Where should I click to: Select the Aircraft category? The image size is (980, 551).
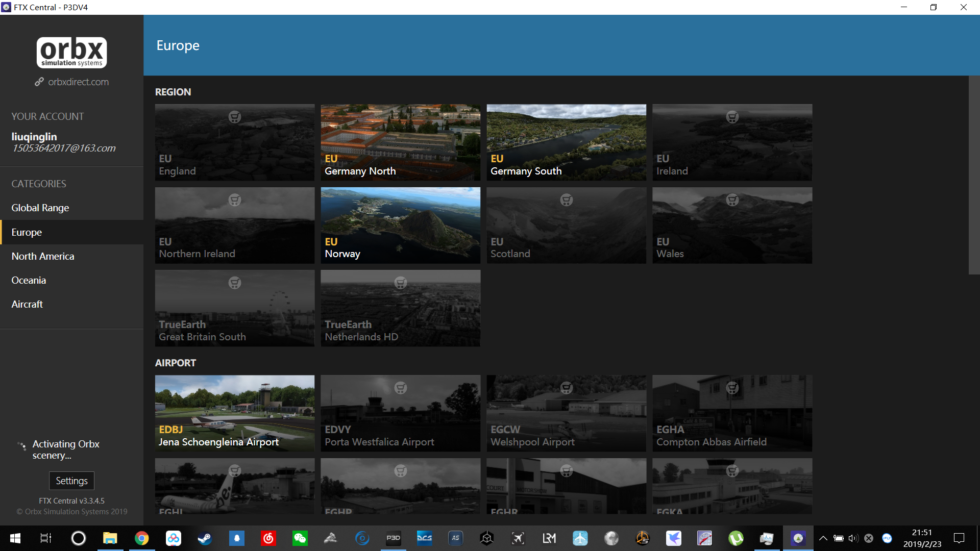pyautogui.click(x=71, y=304)
